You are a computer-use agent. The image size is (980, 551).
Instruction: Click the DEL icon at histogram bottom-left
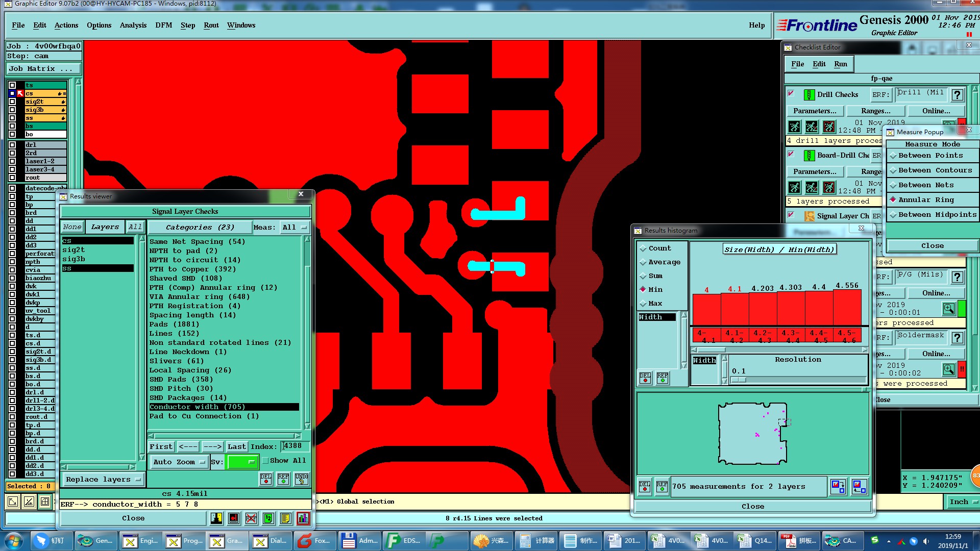coord(645,486)
